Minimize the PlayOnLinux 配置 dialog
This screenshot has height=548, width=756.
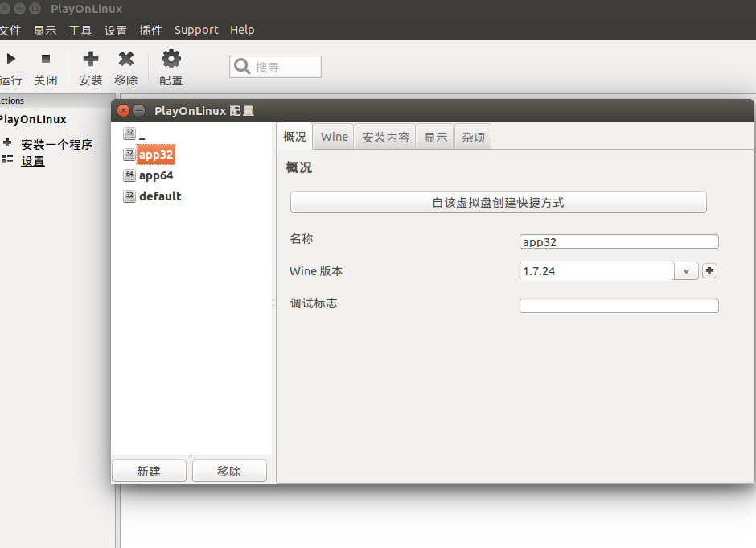pos(139,111)
